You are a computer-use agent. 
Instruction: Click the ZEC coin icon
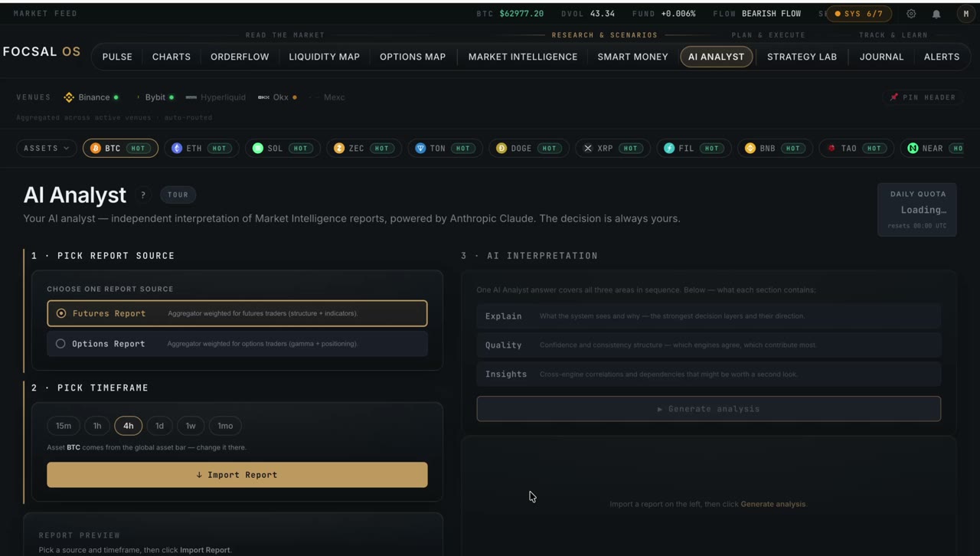339,148
